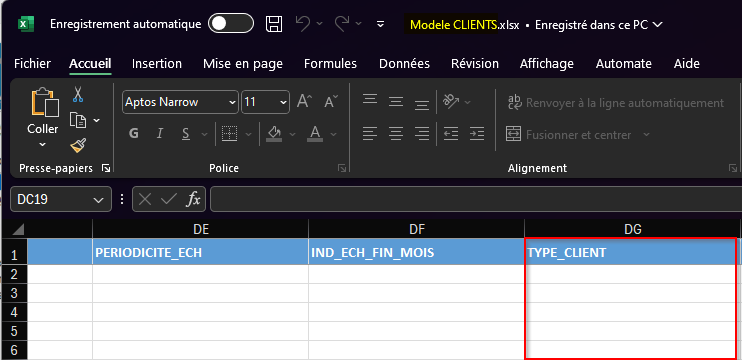Viewport: 742px width, 360px height.
Task: Open the Fusionner et centrer dropdown arrow
Action: coord(646,135)
